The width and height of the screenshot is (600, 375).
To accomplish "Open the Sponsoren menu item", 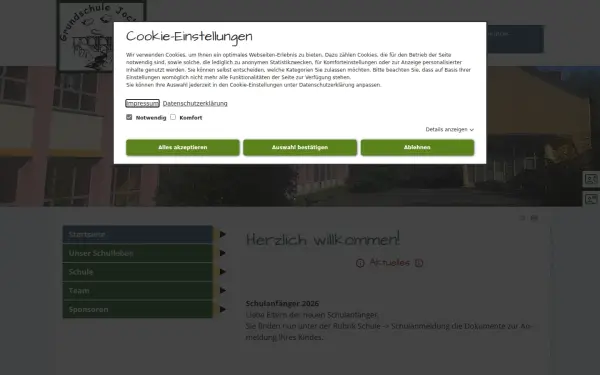I will coord(138,309).
